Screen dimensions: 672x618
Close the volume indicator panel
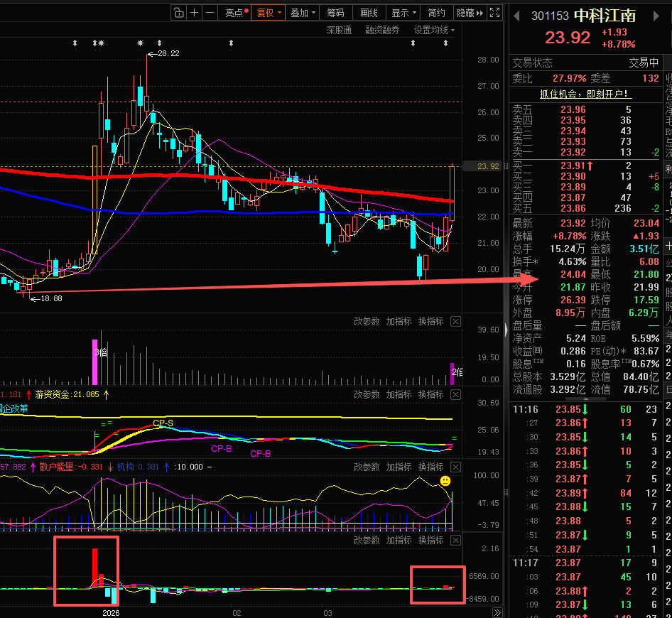coord(455,321)
